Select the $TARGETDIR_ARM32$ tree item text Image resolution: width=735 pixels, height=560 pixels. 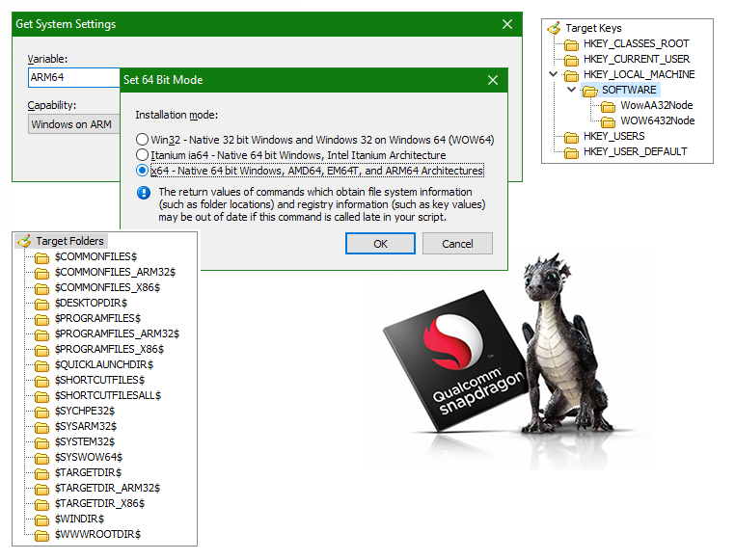click(x=107, y=488)
